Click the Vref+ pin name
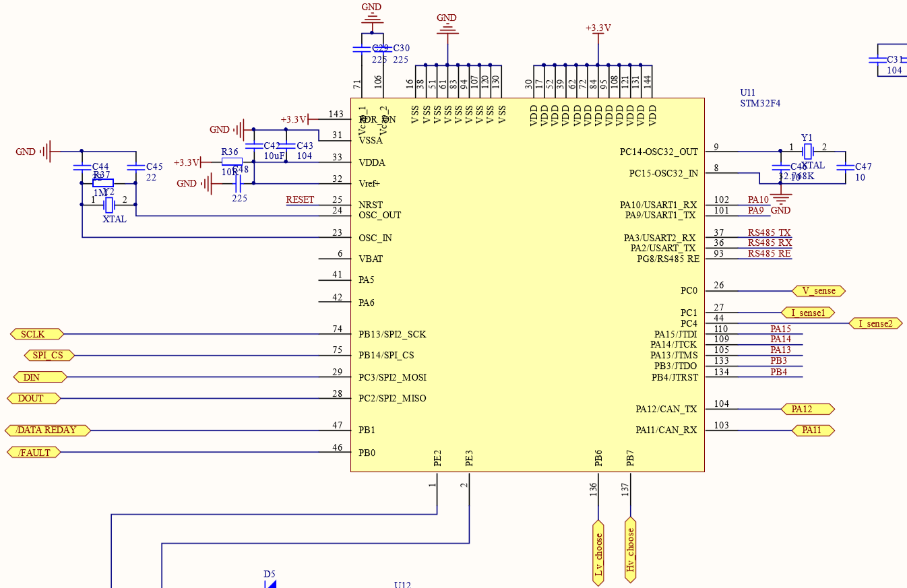907x588 pixels. click(x=369, y=184)
